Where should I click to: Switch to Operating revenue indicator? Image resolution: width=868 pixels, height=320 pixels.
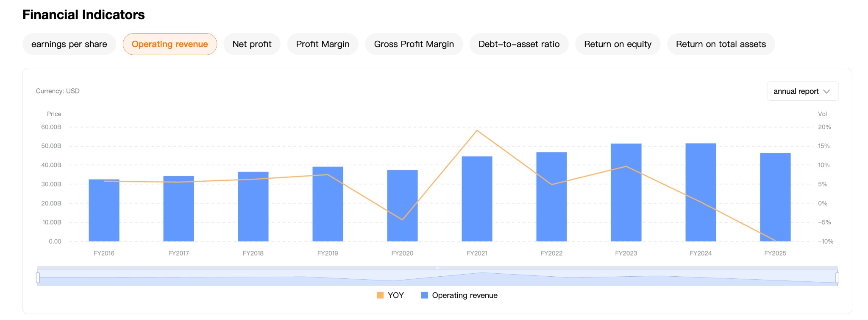[170, 44]
